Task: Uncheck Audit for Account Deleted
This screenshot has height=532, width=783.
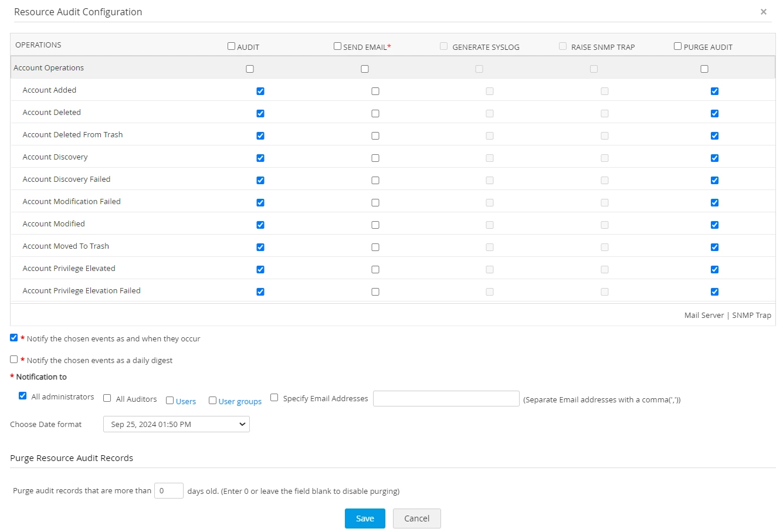Action: [260, 113]
